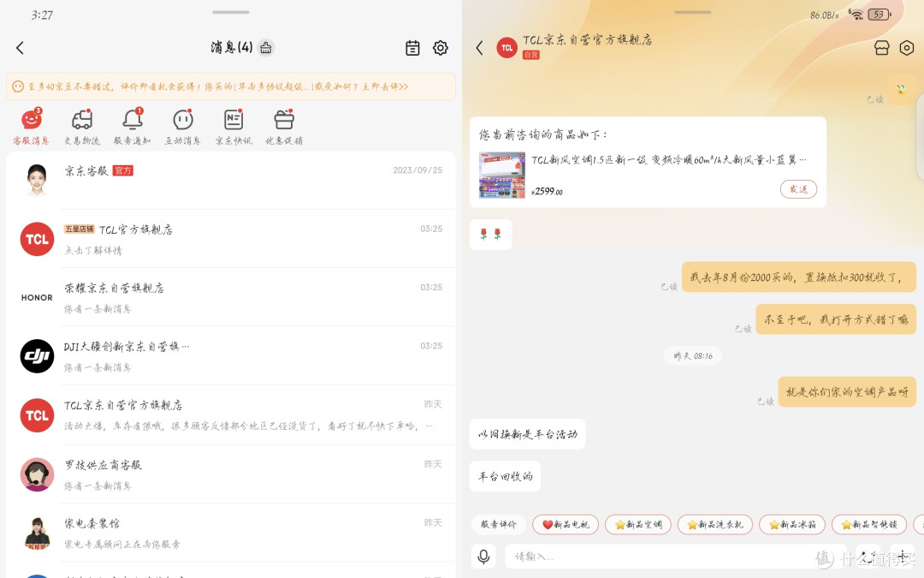Tap the 罗技供应商客服 avatar

click(x=37, y=474)
